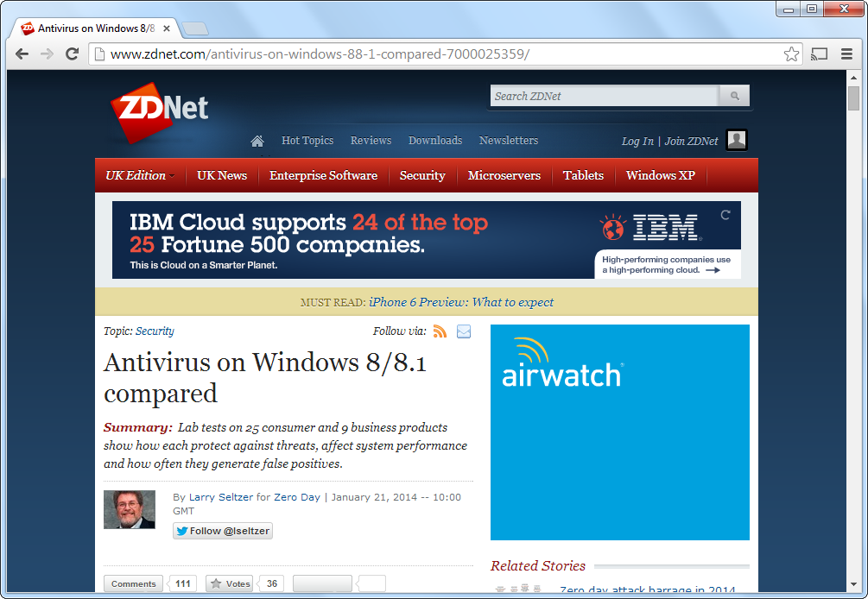
Task: Open the Security menu item
Action: (x=422, y=175)
